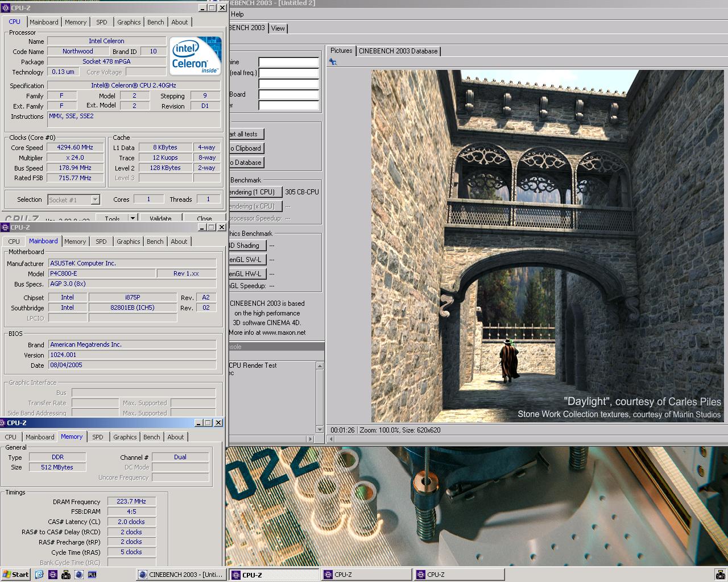
Task: Open the SPD tab in top CPU-Z window
Action: (x=101, y=22)
